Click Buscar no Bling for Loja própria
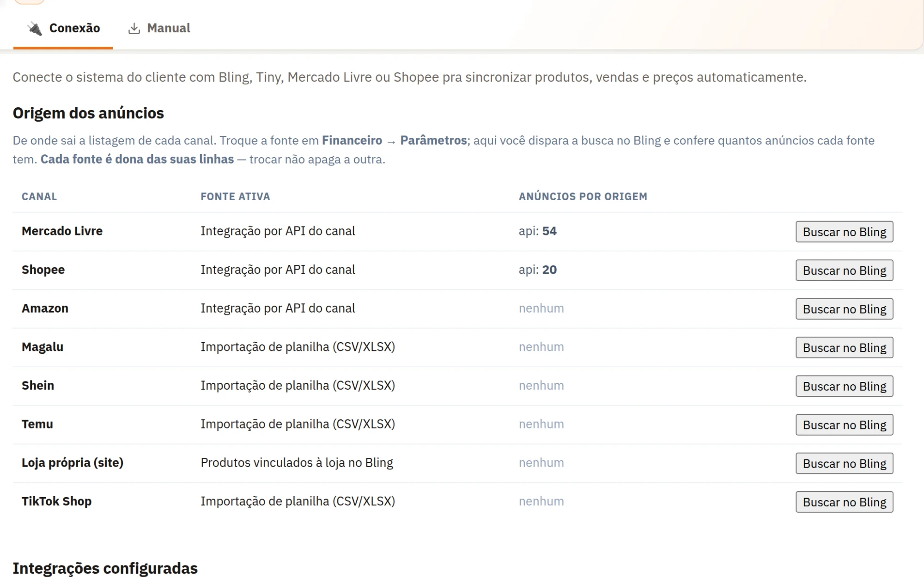The image size is (924, 578). coord(844,463)
